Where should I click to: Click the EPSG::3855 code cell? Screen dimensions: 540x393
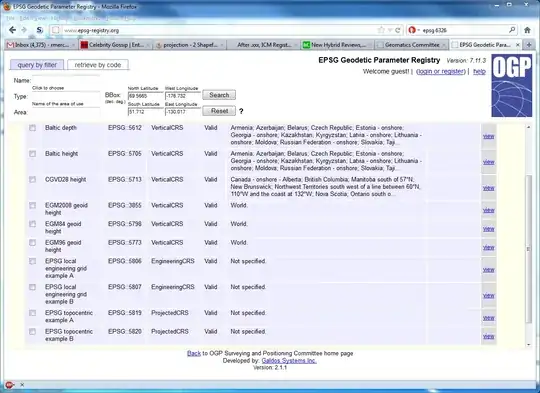(x=125, y=205)
